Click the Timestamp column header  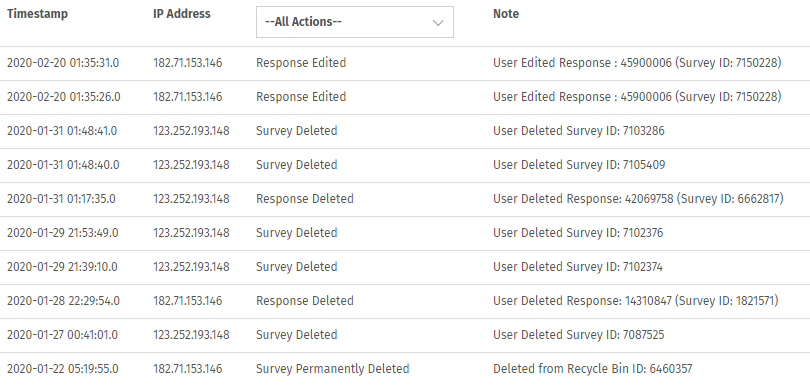[37, 14]
